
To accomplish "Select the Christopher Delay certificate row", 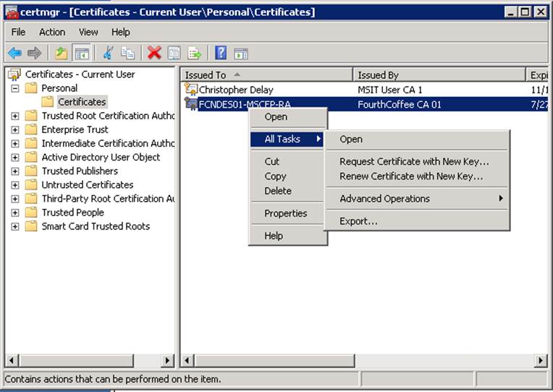I will [235, 90].
